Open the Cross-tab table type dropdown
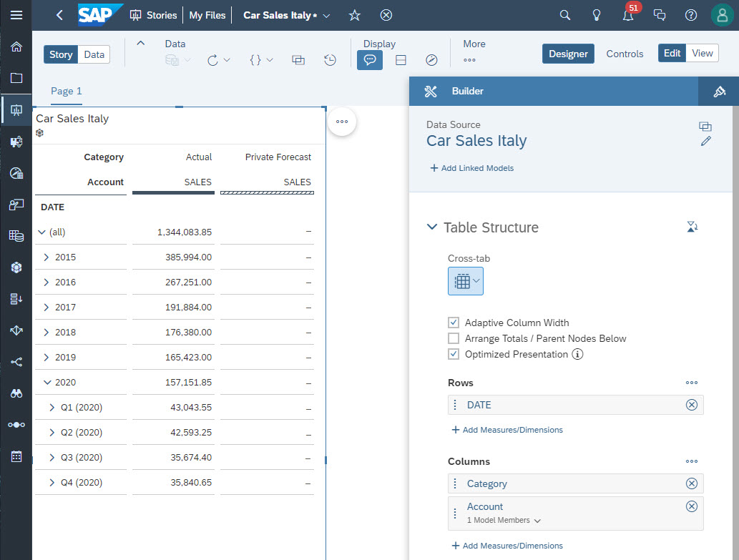The image size is (739, 560). coord(466,281)
